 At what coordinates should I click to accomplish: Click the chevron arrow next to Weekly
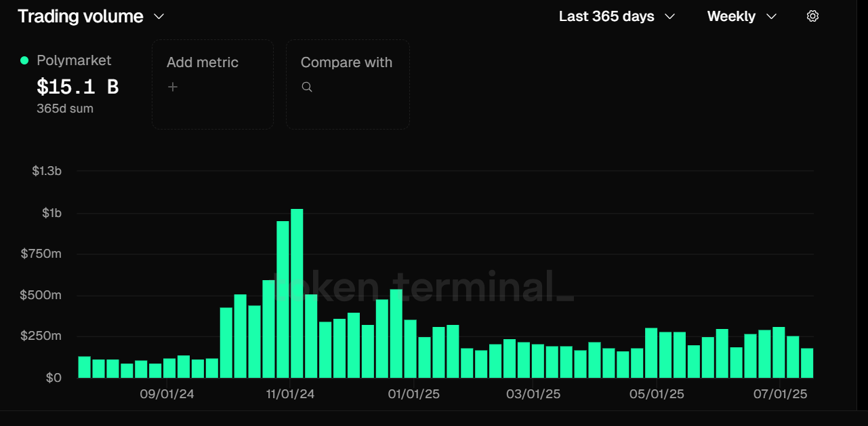(771, 16)
